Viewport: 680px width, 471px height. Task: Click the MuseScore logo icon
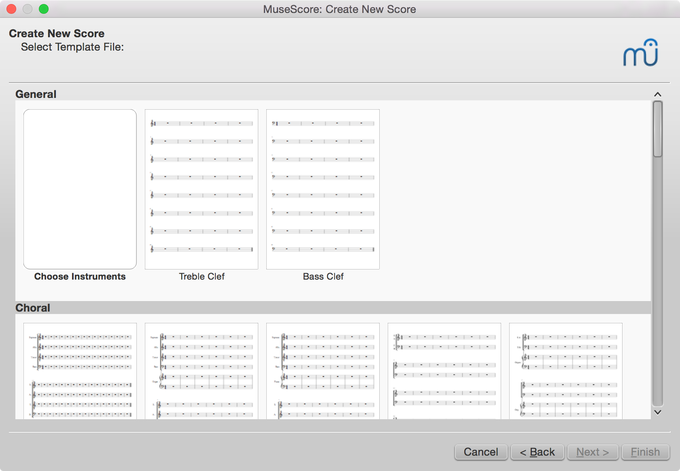tap(641, 53)
